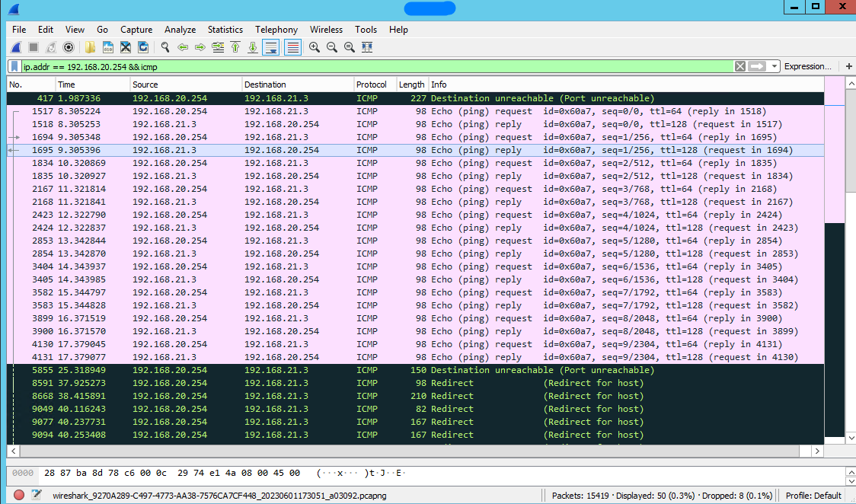
Task: Open a capture file with the folder icon
Action: (x=90, y=47)
